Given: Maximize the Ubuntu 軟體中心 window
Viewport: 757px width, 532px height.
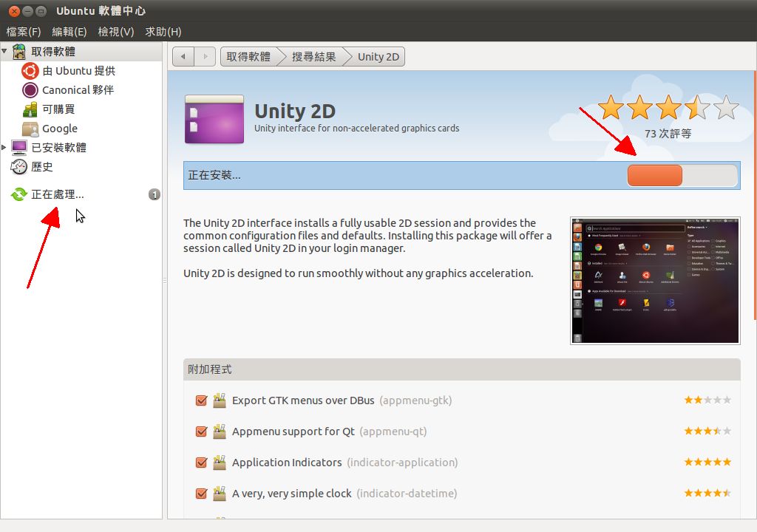Looking at the screenshot, I should (41, 11).
